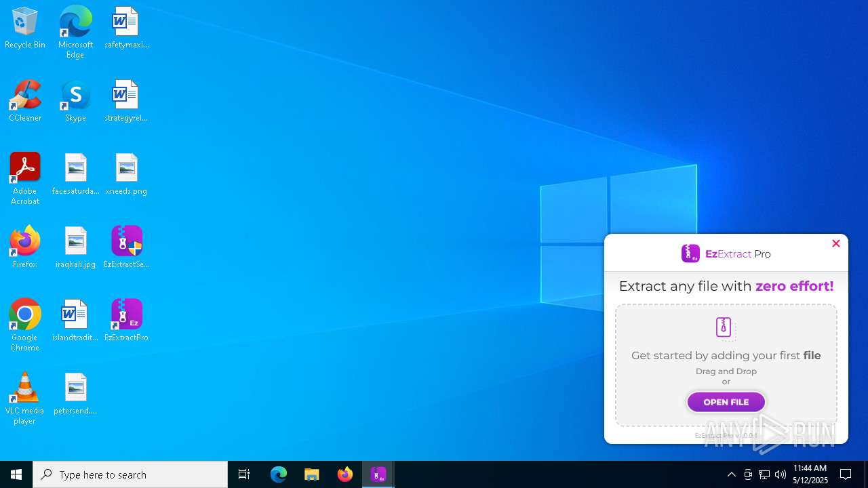Select the Firefox desktop shortcut
Image resolution: width=868 pixels, height=488 pixels.
(25, 247)
